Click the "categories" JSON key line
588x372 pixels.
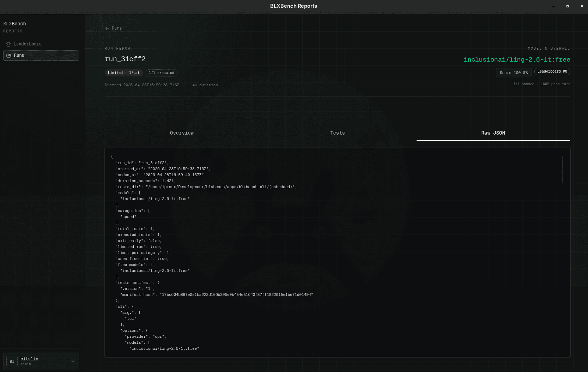(x=133, y=211)
